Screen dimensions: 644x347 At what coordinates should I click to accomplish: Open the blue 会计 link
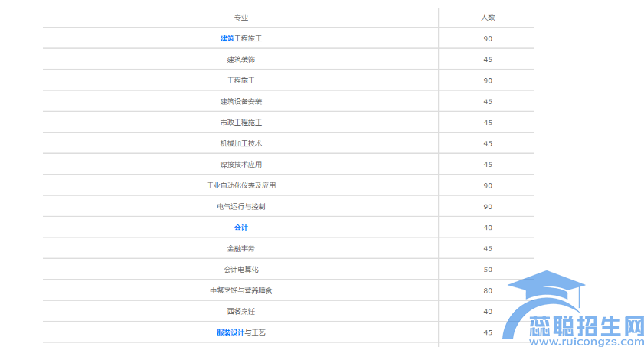241,228
